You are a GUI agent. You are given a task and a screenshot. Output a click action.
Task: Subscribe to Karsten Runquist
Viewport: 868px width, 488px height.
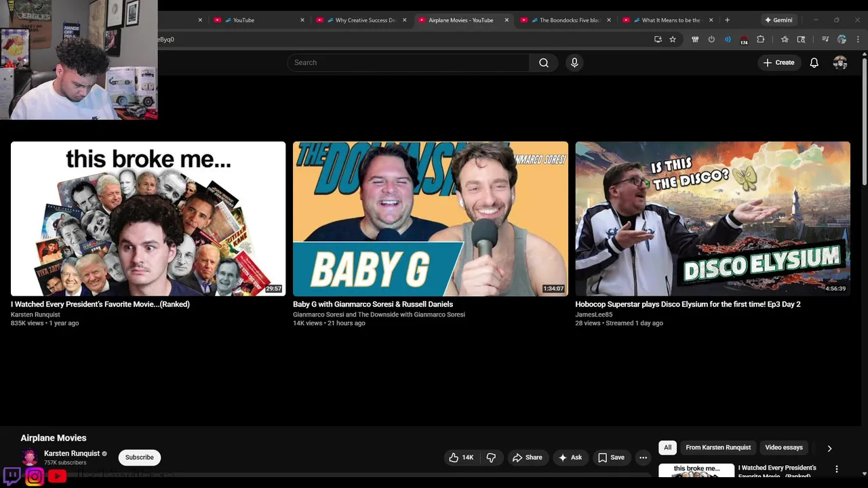[x=140, y=457]
